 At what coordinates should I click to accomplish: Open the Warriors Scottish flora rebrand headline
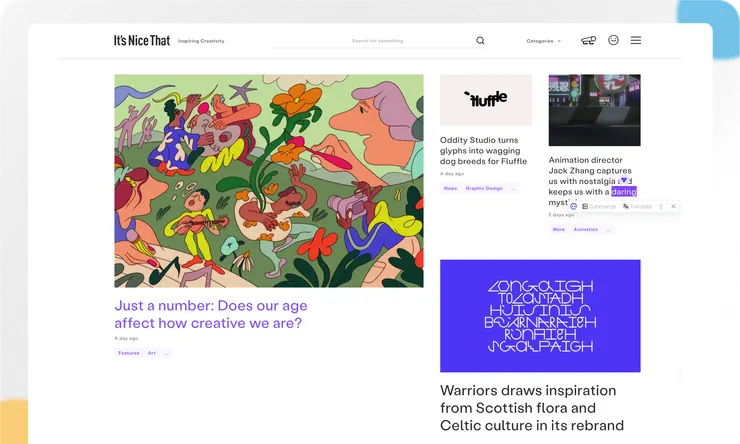532,408
